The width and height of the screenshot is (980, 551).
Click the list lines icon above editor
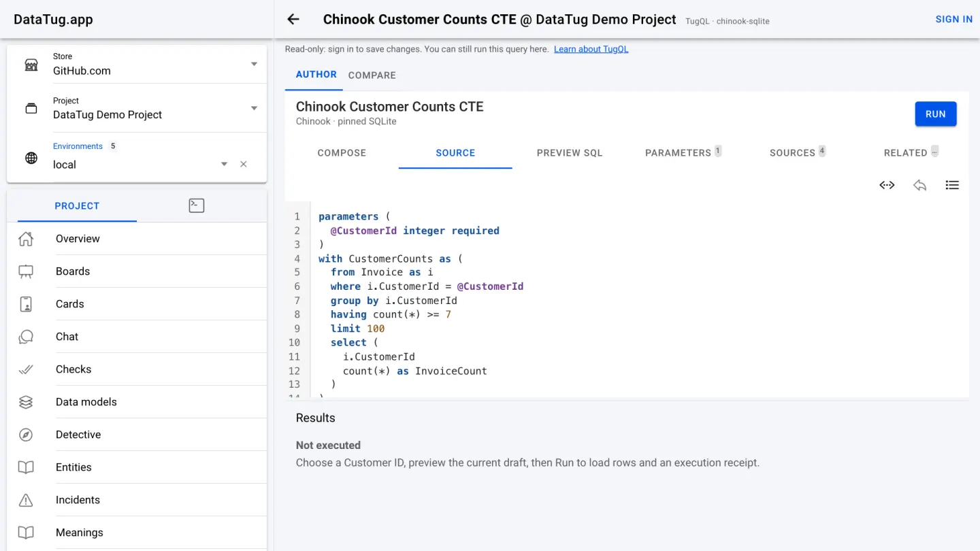click(952, 185)
